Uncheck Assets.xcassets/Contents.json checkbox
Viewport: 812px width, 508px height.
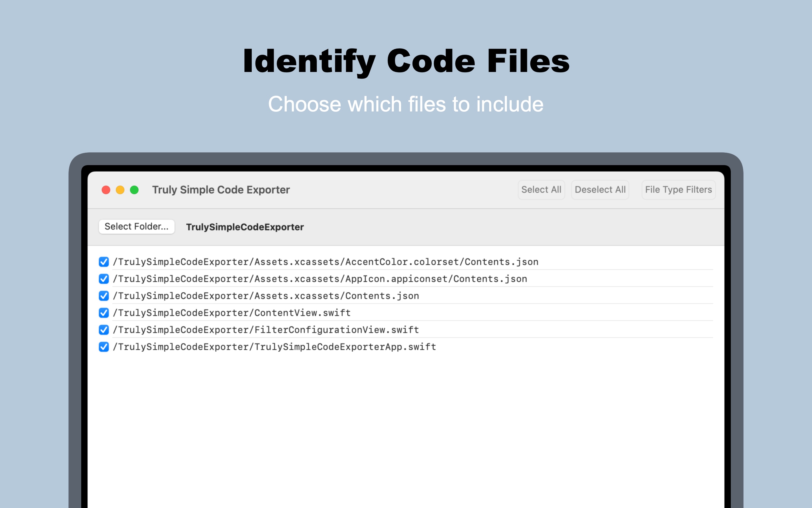pyautogui.click(x=104, y=296)
